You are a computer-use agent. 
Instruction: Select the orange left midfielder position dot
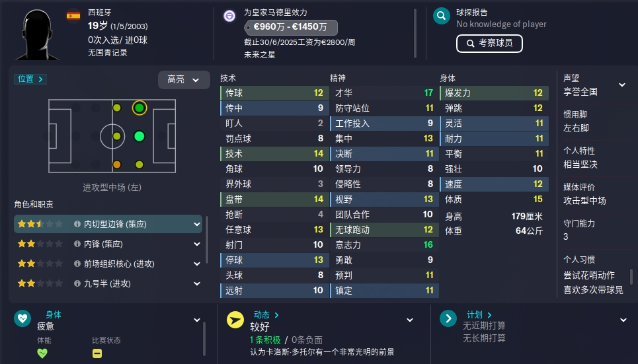click(x=117, y=164)
